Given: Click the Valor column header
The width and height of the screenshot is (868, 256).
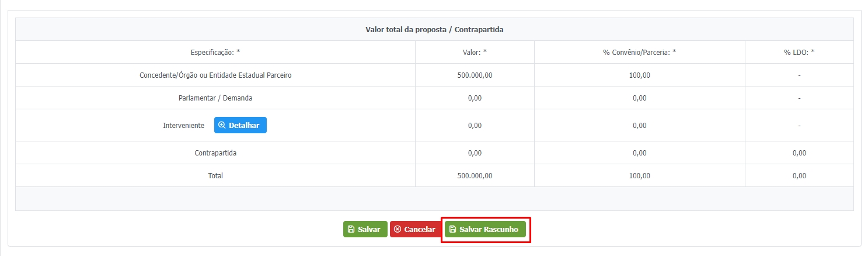Looking at the screenshot, I should pyautogui.click(x=475, y=52).
